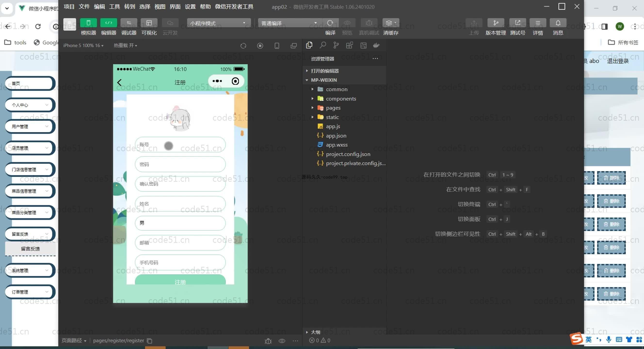Click the clear cache layers icon
Screen dimensions: 644x349
[x=391, y=23]
